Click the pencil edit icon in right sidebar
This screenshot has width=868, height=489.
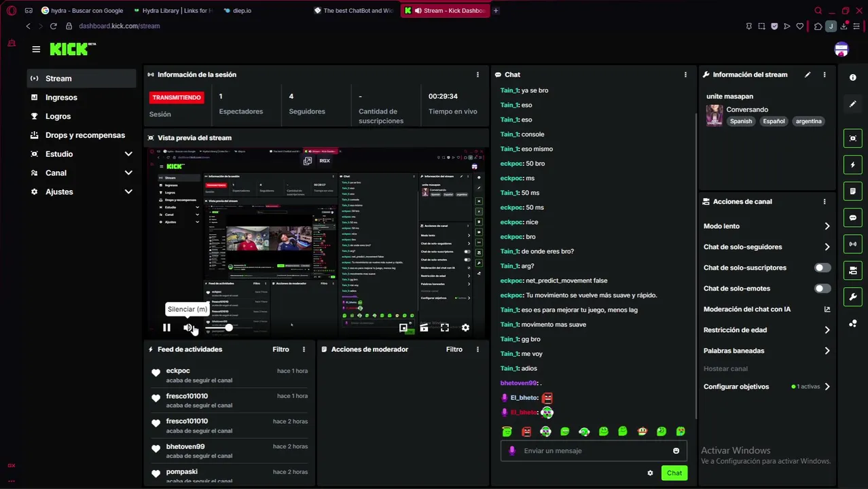pos(853,104)
